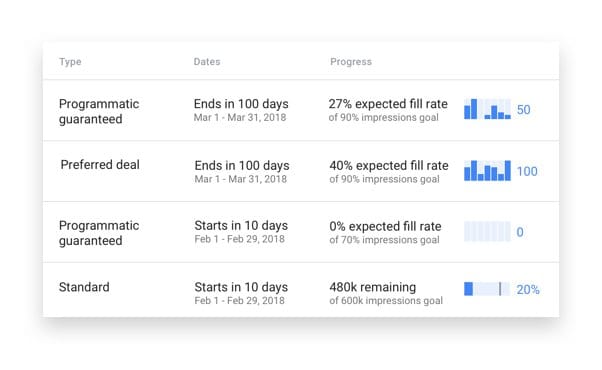Open the bar chart showing 100
This screenshot has height=370, width=602.
point(487,170)
